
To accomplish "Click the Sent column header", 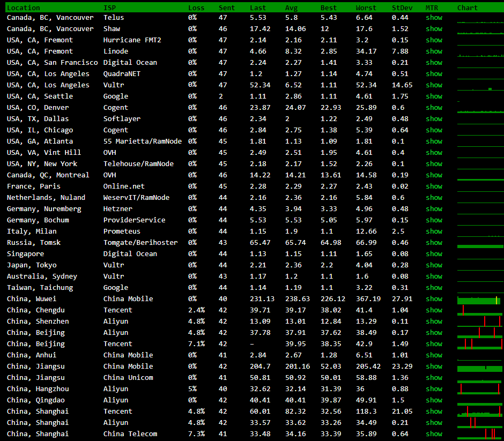I will click(227, 8).
